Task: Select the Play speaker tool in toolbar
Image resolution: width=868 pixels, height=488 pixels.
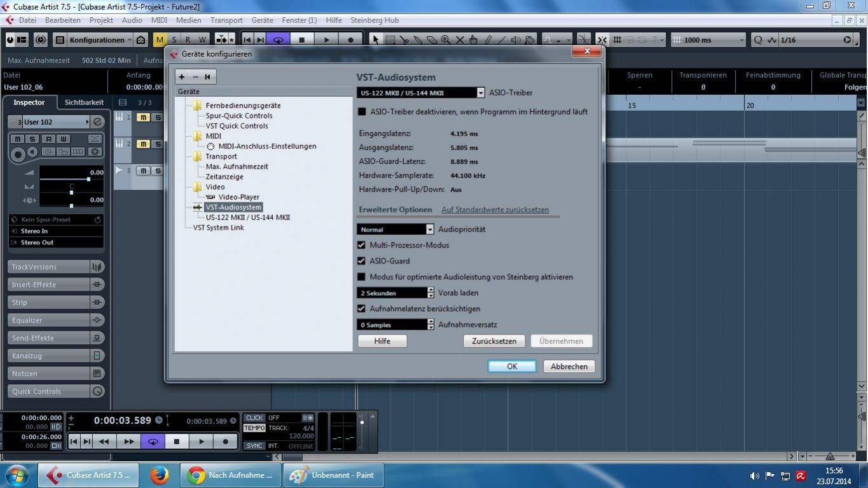Action: (x=516, y=39)
